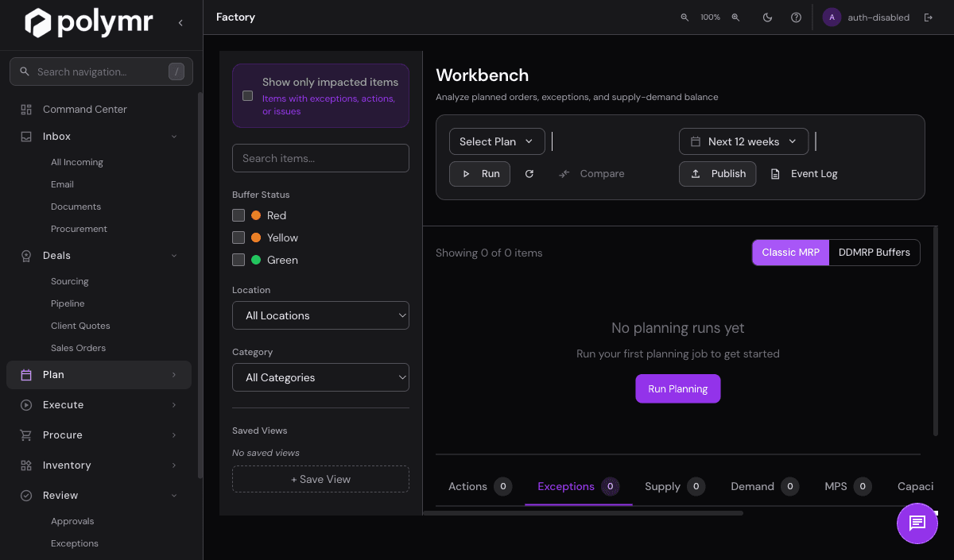This screenshot has width=954, height=560.
Task: Collapse the Inbox section chevron
Action: [174, 137]
